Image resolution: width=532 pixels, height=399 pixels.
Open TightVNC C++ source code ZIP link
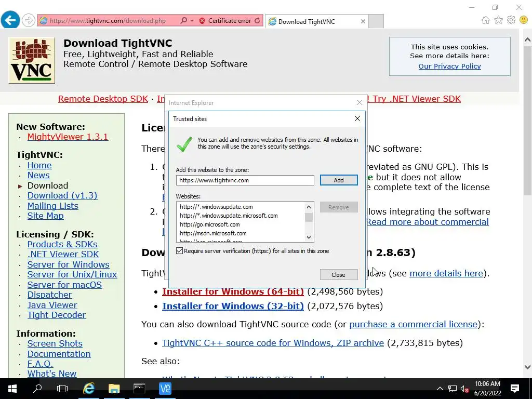click(273, 343)
